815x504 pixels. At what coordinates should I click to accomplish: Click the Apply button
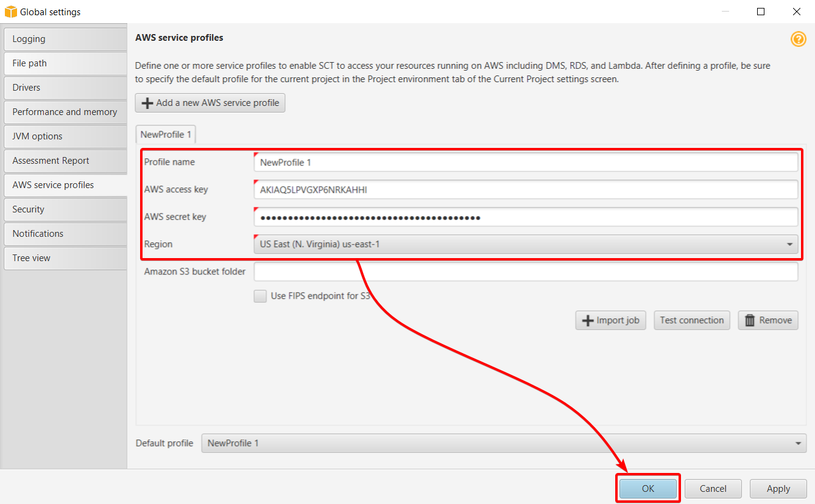(x=778, y=488)
